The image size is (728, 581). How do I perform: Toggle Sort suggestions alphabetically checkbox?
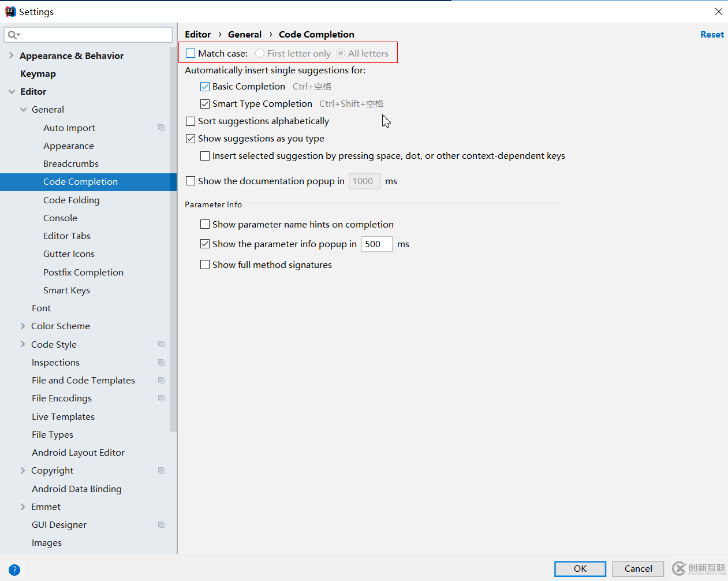(191, 121)
